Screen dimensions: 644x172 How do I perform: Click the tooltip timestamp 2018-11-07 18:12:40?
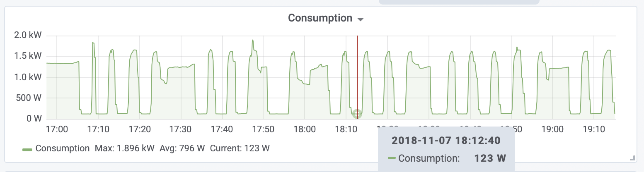pyautogui.click(x=446, y=141)
